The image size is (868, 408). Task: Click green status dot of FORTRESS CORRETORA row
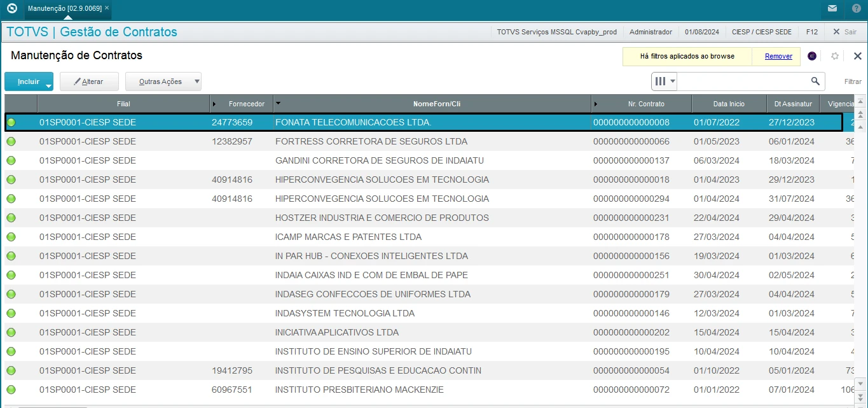point(11,141)
